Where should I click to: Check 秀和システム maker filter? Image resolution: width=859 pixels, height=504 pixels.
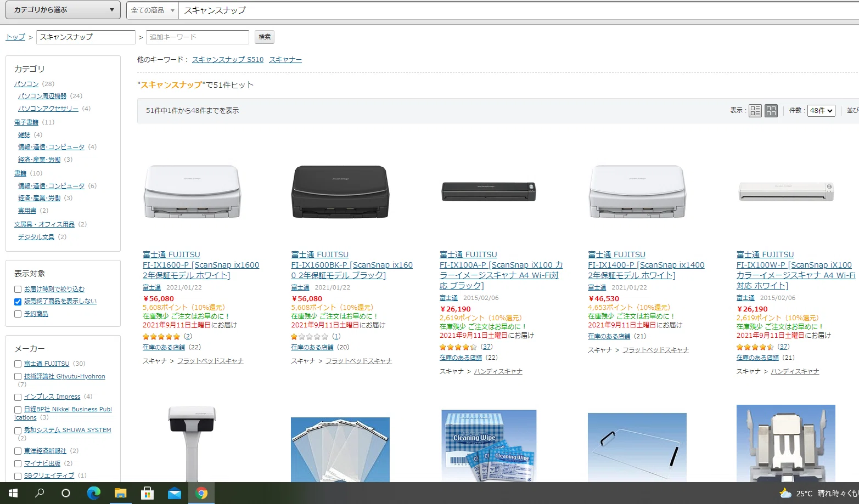pos(18,431)
